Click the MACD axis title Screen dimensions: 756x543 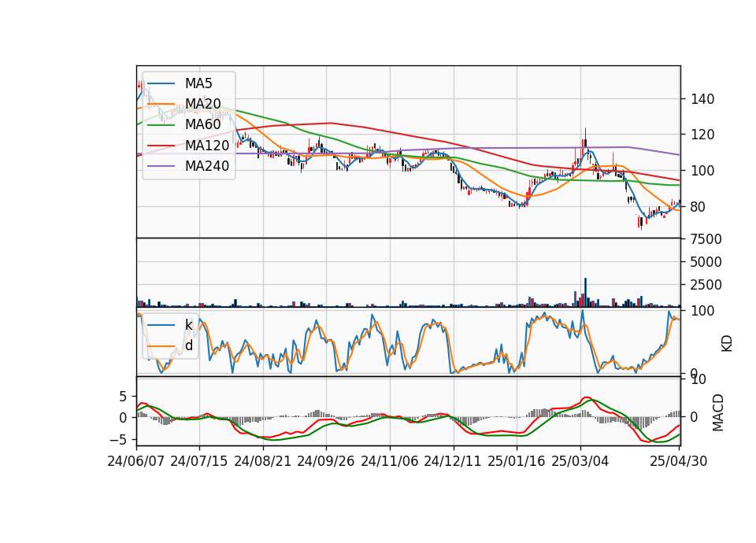click(x=718, y=412)
